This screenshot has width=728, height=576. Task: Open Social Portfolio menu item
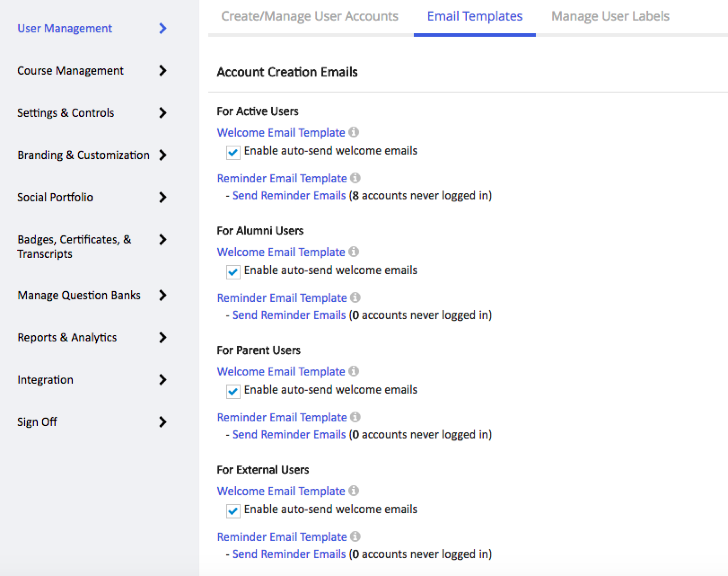(55, 197)
